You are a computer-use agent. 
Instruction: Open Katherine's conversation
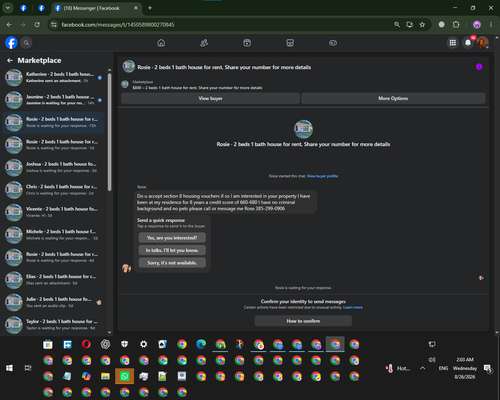[53, 77]
